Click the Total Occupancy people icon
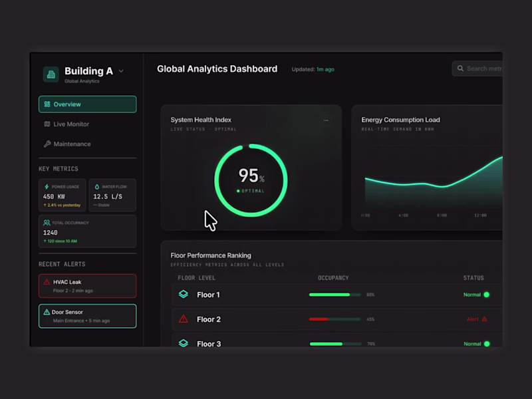 47,223
